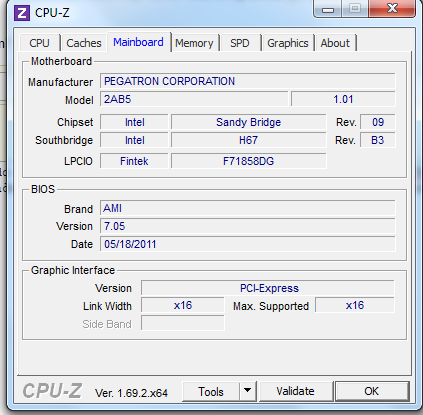Screen dimensions: 423x415
Task: Minimize the CPU-Z window
Action: (x=328, y=9)
